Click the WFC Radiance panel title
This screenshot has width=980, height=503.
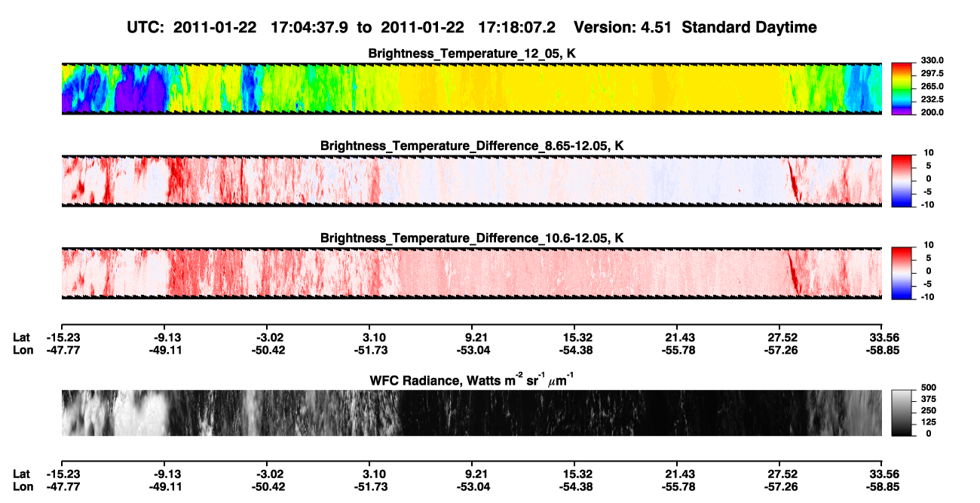[x=472, y=381]
